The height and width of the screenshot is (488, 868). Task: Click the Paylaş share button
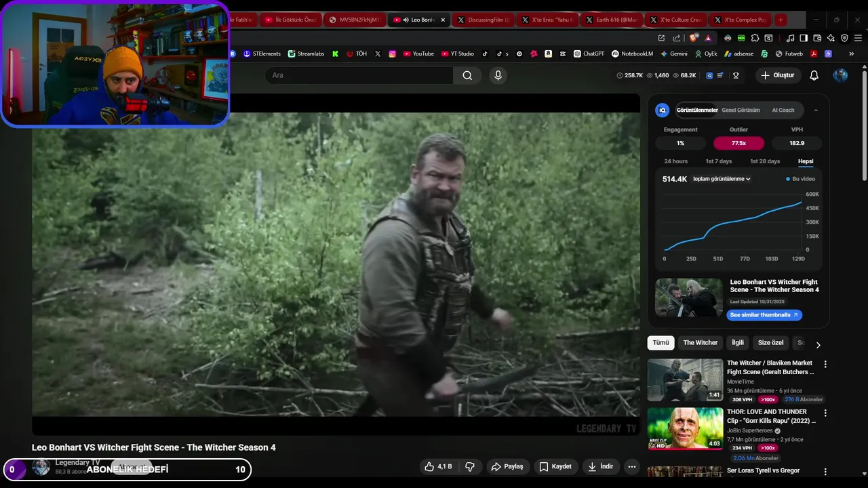(x=507, y=466)
